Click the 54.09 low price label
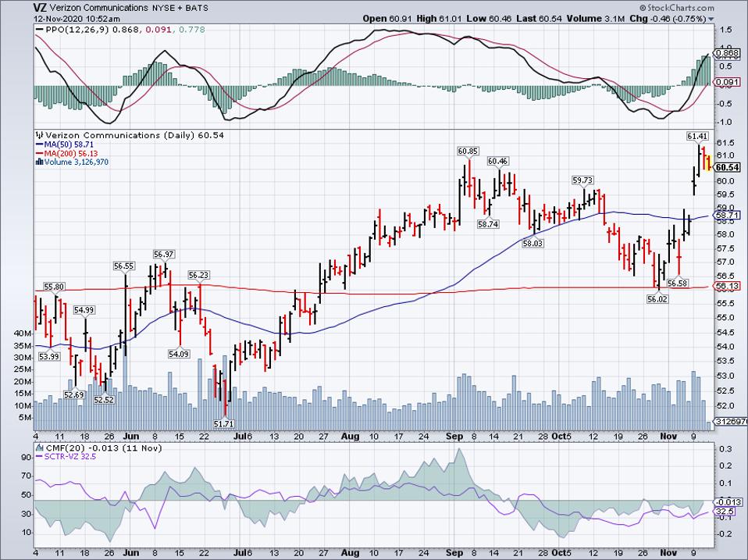This screenshot has height=560, width=748. point(179,354)
